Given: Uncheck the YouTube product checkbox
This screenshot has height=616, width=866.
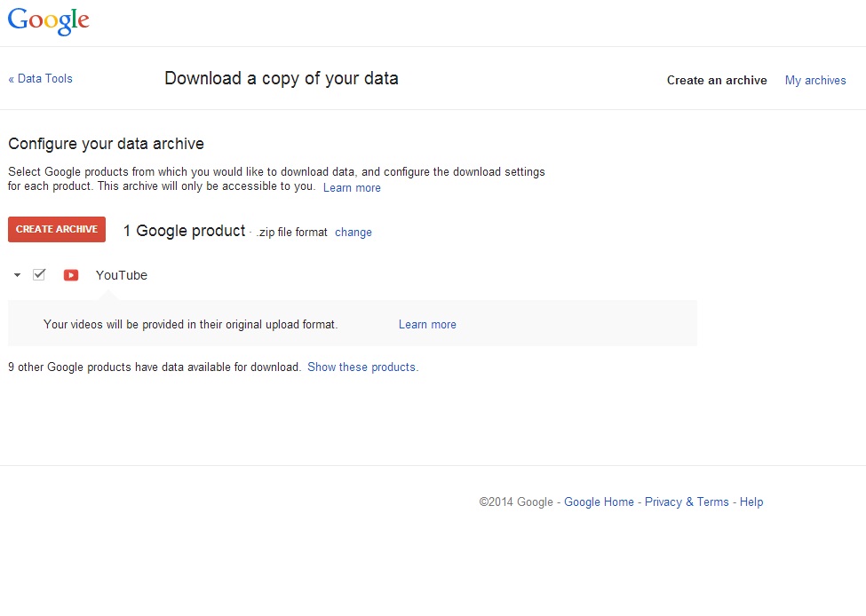Looking at the screenshot, I should pyautogui.click(x=39, y=274).
